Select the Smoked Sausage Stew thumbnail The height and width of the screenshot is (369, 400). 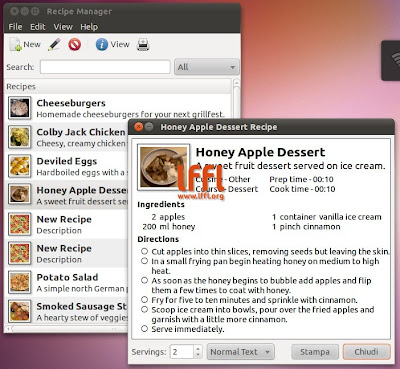tap(19, 311)
